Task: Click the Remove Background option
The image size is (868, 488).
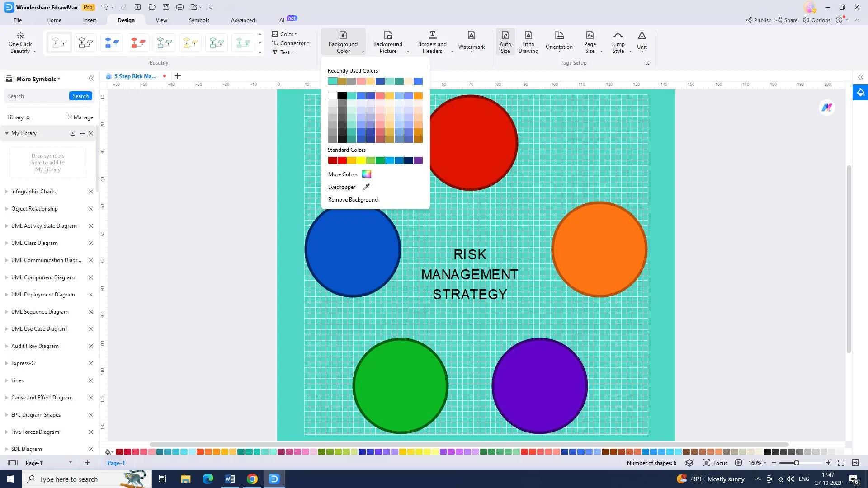Action: pos(353,199)
